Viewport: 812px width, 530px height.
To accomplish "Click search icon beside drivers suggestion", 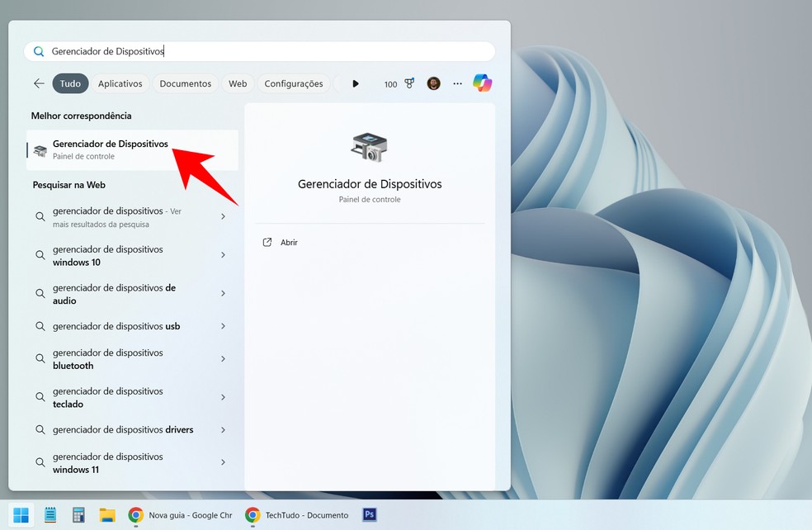I will click(x=40, y=429).
